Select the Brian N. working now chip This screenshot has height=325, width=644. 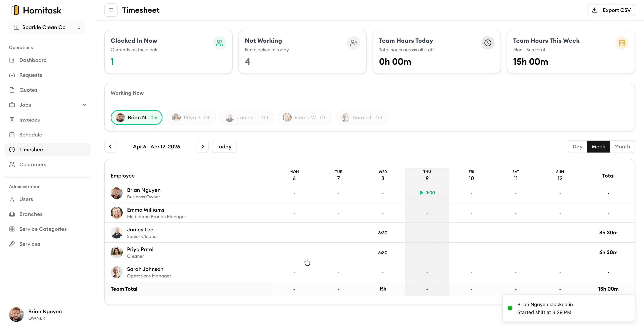click(137, 117)
